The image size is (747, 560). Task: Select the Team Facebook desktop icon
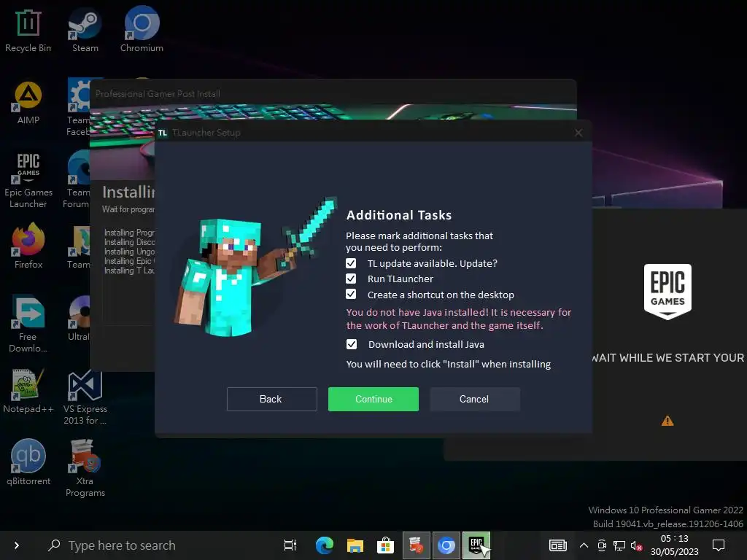click(78, 108)
